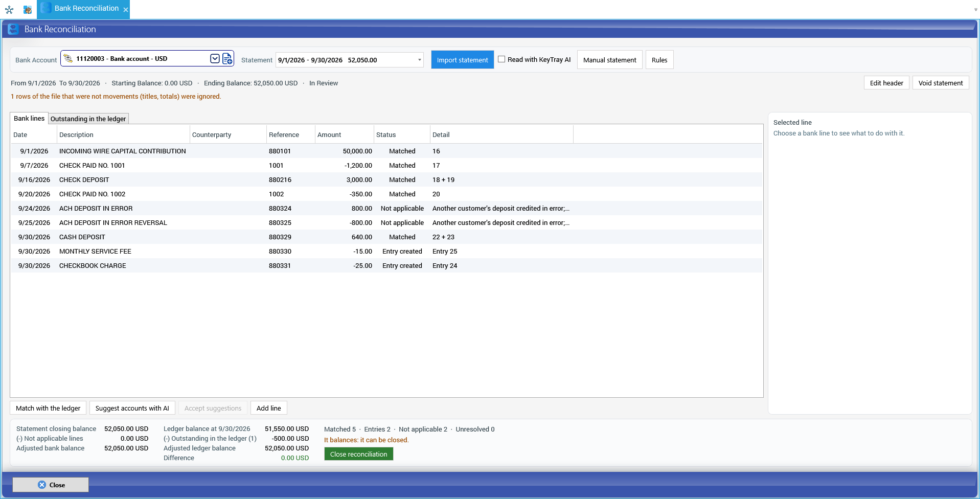Click the package box icon in the tab bar
Screen dimensions: 980x499
click(x=28, y=9)
